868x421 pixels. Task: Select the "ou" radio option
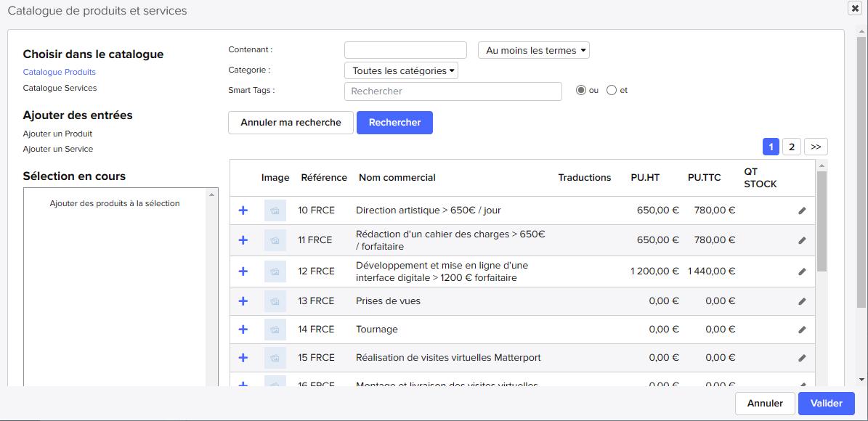(580, 91)
